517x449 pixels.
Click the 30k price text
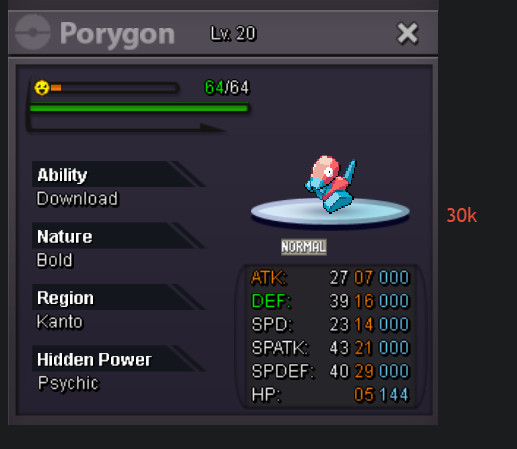click(462, 215)
